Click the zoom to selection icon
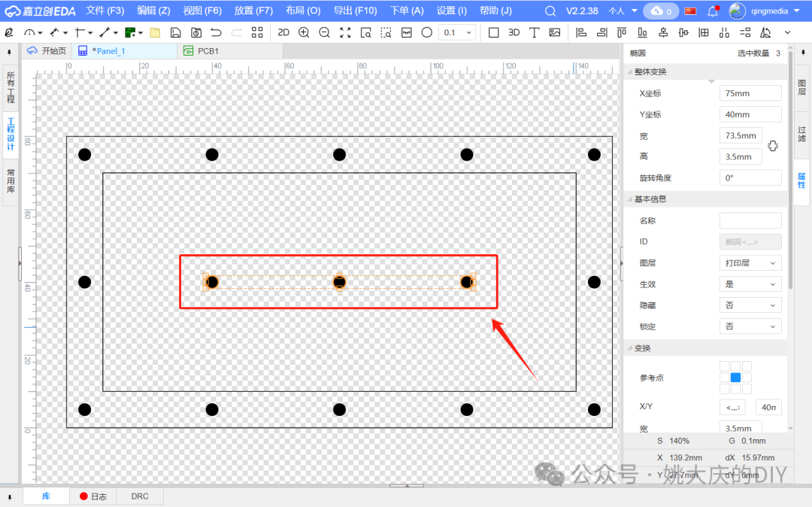Image resolution: width=812 pixels, height=507 pixels. tap(365, 32)
